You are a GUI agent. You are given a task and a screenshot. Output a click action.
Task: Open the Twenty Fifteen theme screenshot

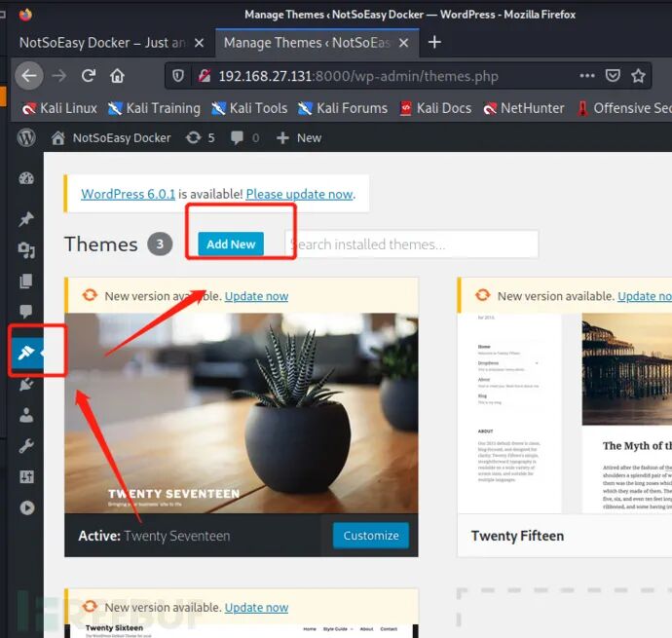[x=565, y=413]
